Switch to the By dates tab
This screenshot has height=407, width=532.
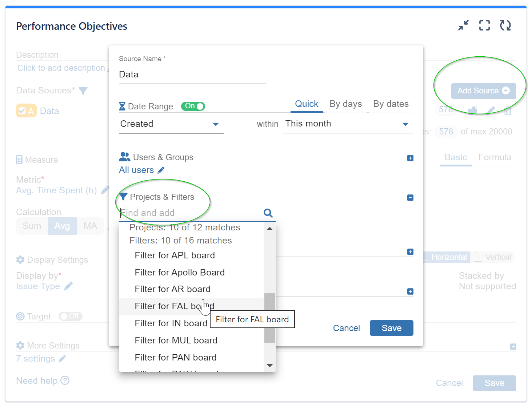tap(391, 104)
